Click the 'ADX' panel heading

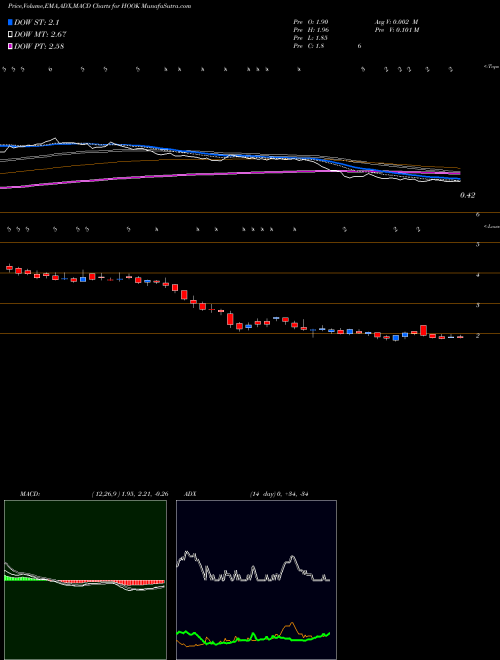190,494
